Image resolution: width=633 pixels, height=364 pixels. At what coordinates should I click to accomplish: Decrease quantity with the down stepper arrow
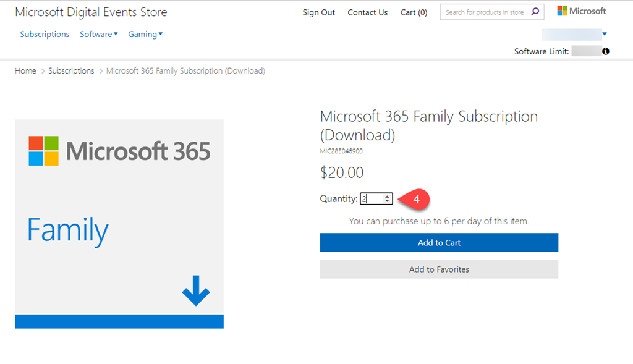(387, 201)
